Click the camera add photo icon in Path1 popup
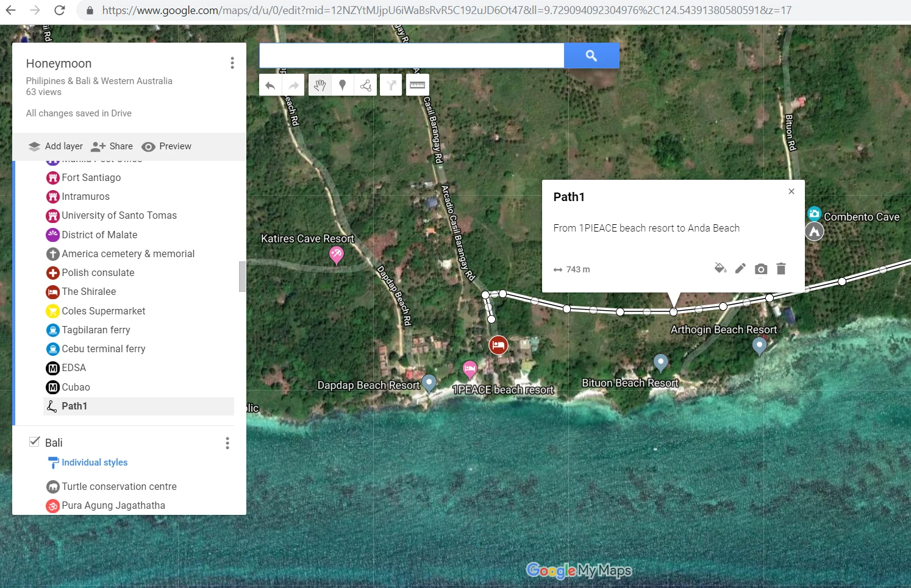 [x=760, y=269]
